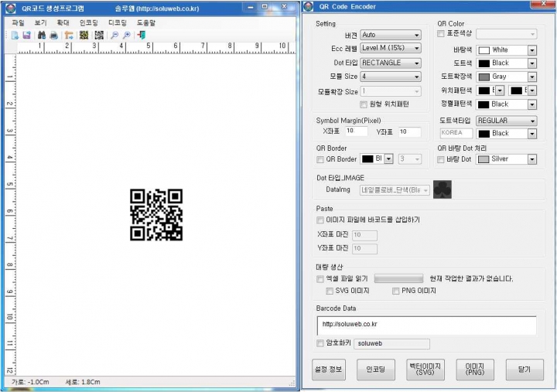The width and height of the screenshot is (557, 392).
Task: Open the 모듈 Size dropdown
Action: pyautogui.click(x=391, y=77)
